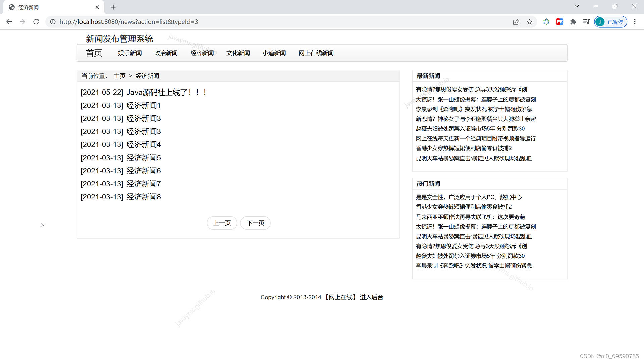Open the Extensions puzzle piece menu
This screenshot has width=644, height=362.
573,22
